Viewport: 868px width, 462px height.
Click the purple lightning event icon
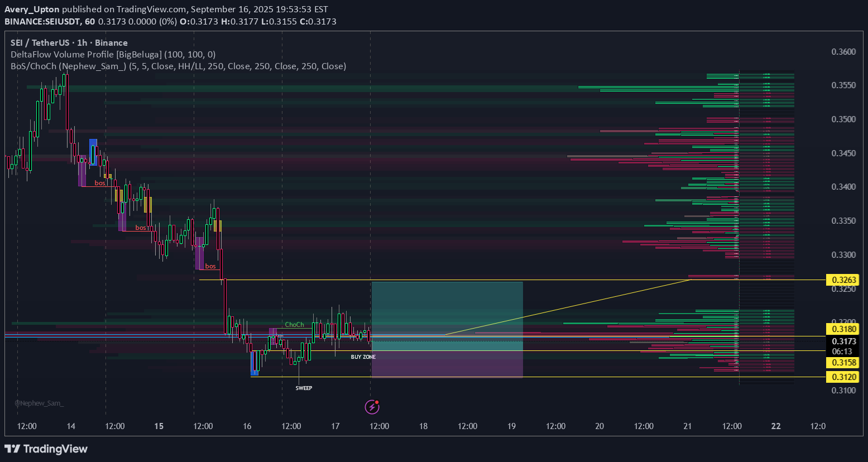372,407
